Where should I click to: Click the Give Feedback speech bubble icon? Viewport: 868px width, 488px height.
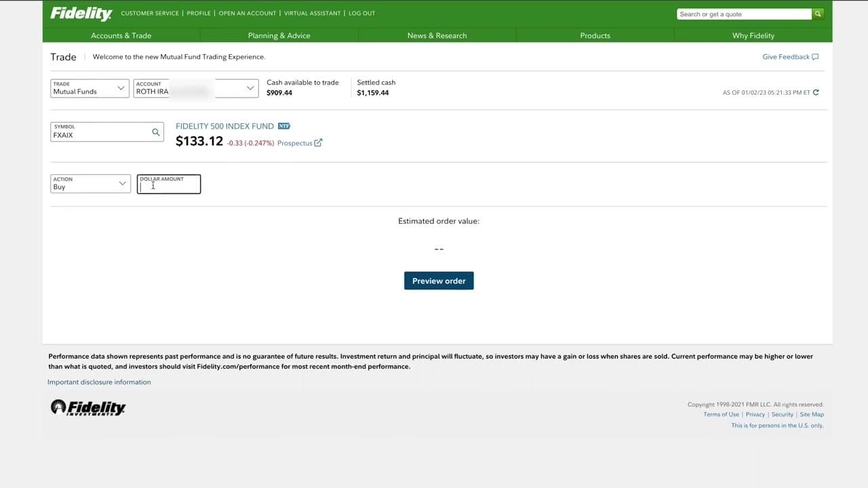coord(813,57)
